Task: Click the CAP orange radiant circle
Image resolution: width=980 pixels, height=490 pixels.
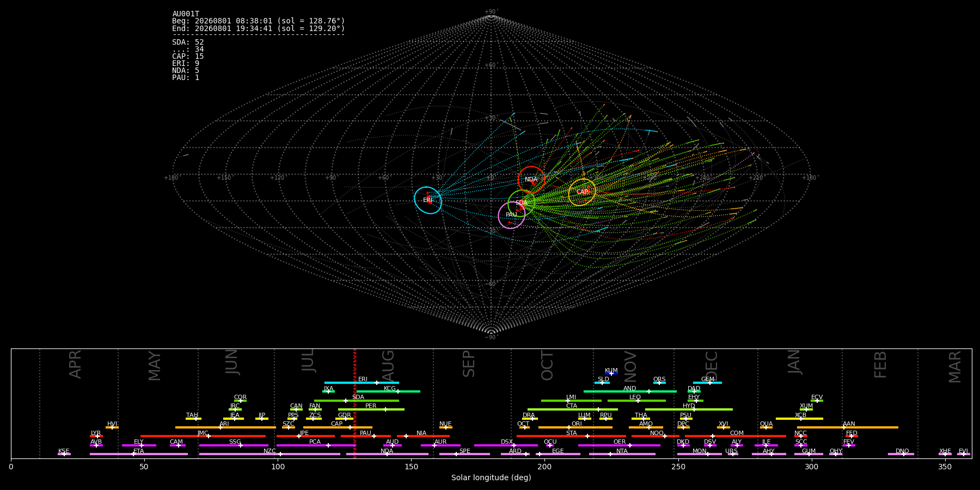Action: tap(582, 192)
